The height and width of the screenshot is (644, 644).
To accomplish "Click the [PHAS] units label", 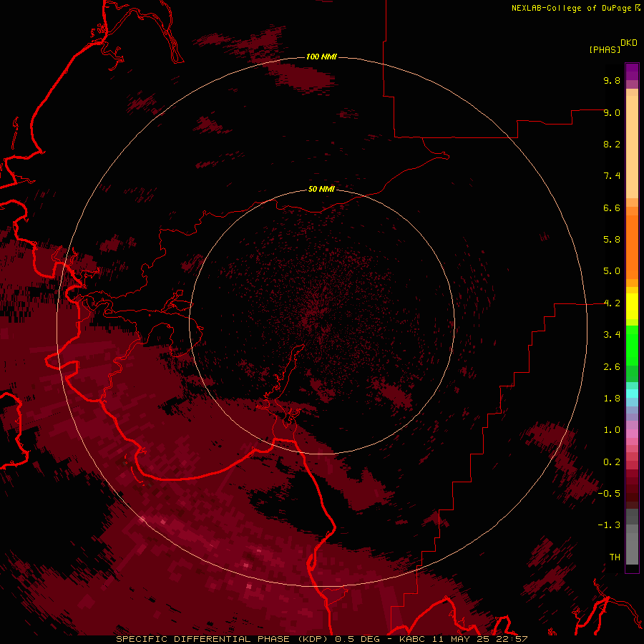I will point(605,49).
